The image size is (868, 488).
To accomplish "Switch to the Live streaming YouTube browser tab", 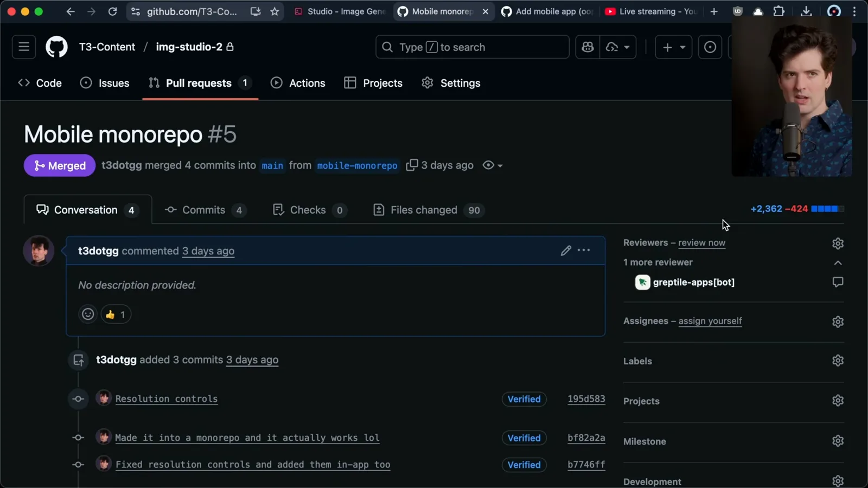I will coord(651,11).
